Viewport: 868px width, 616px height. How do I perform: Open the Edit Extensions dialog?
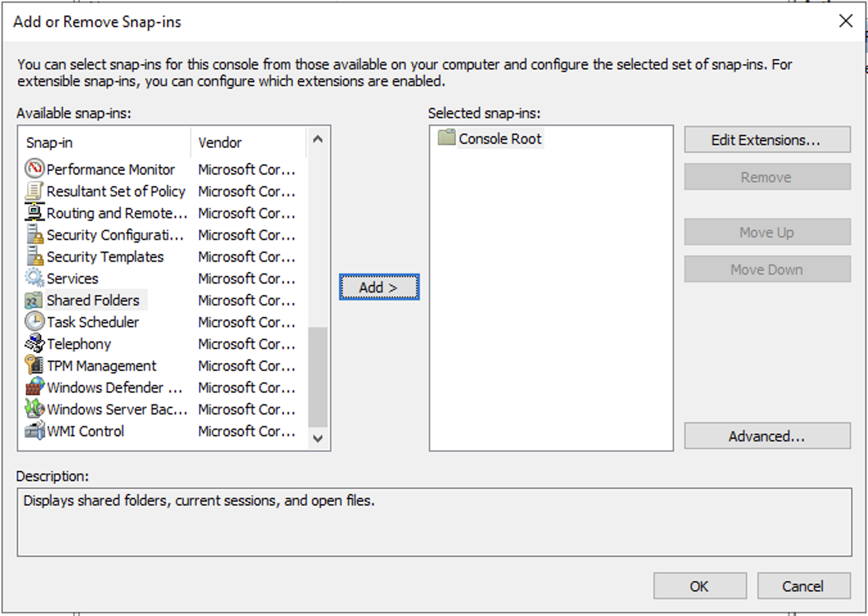(767, 139)
